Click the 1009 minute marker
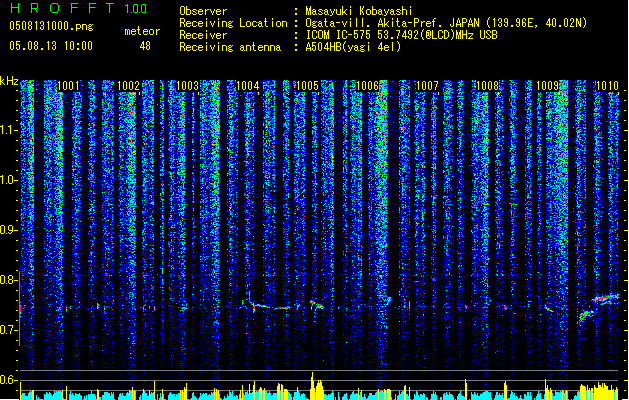The width and height of the screenshot is (629, 400). click(547, 86)
